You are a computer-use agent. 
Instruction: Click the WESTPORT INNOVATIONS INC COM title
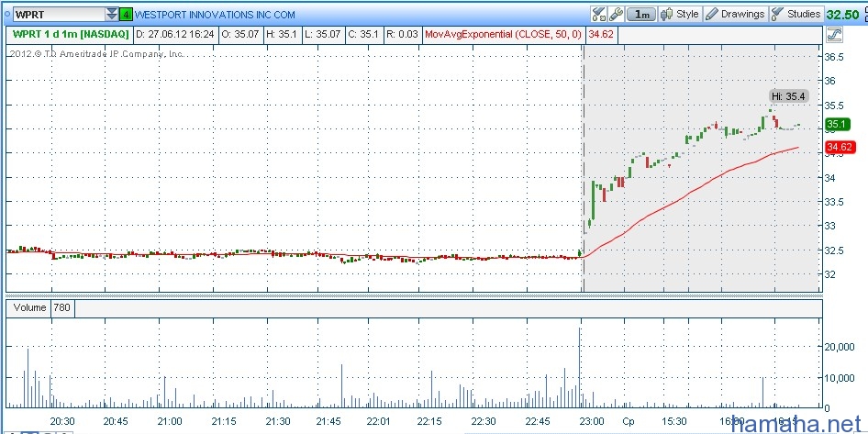click(216, 15)
